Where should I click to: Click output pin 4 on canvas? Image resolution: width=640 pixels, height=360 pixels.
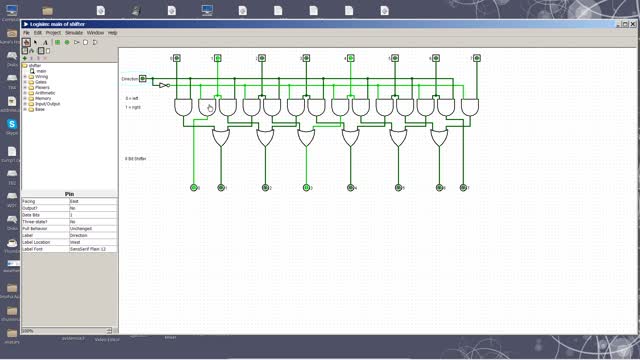point(350,188)
